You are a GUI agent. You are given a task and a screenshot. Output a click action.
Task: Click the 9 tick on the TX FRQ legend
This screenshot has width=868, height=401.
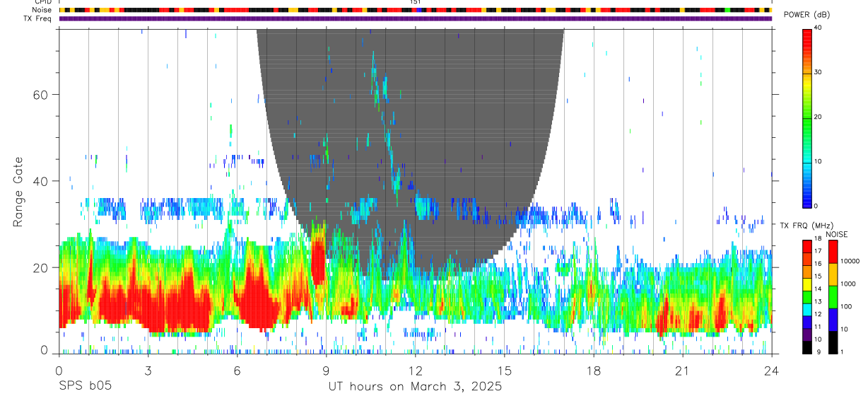819,352
